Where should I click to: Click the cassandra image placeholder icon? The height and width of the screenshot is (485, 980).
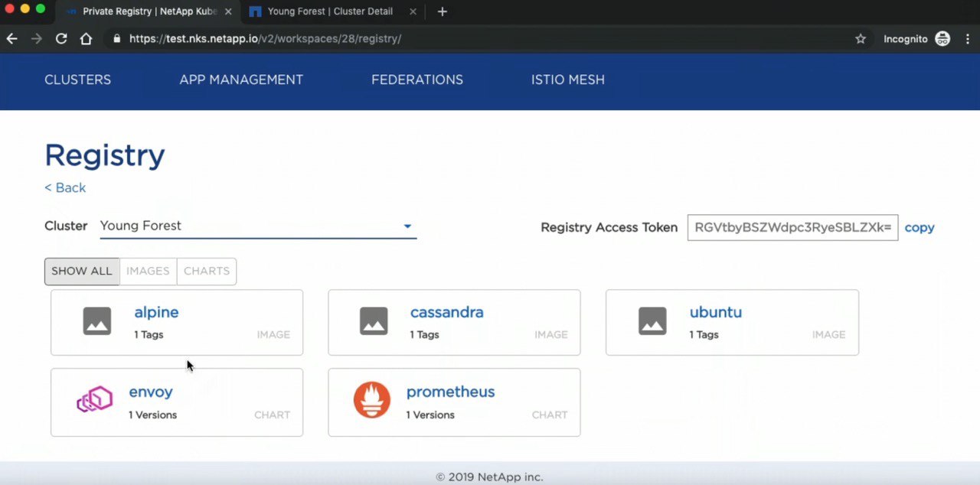(x=374, y=321)
